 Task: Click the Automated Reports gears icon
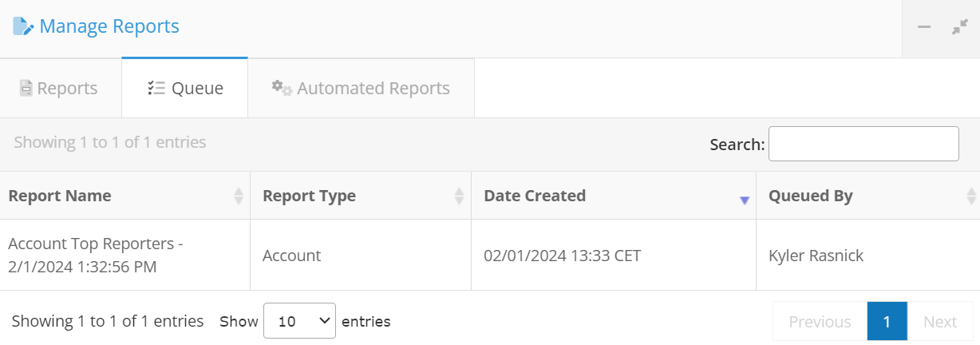click(x=282, y=87)
